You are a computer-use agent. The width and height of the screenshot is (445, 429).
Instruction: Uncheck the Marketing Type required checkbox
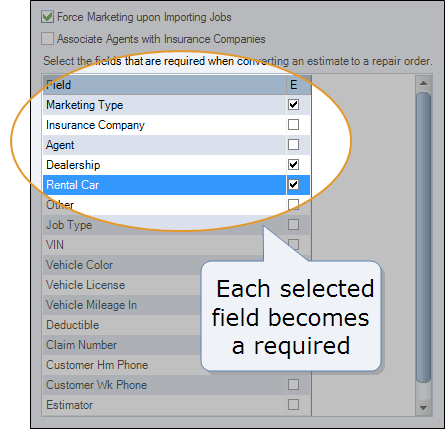coord(293,105)
